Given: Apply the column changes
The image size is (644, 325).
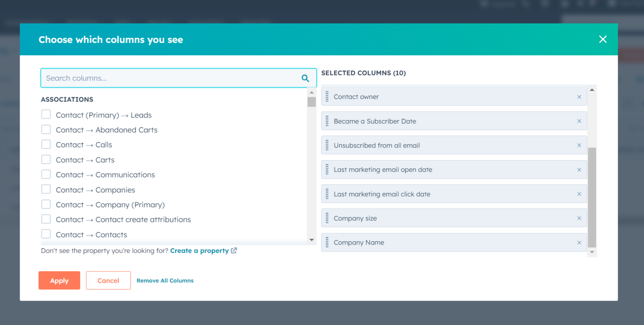Looking at the screenshot, I should tap(59, 280).
